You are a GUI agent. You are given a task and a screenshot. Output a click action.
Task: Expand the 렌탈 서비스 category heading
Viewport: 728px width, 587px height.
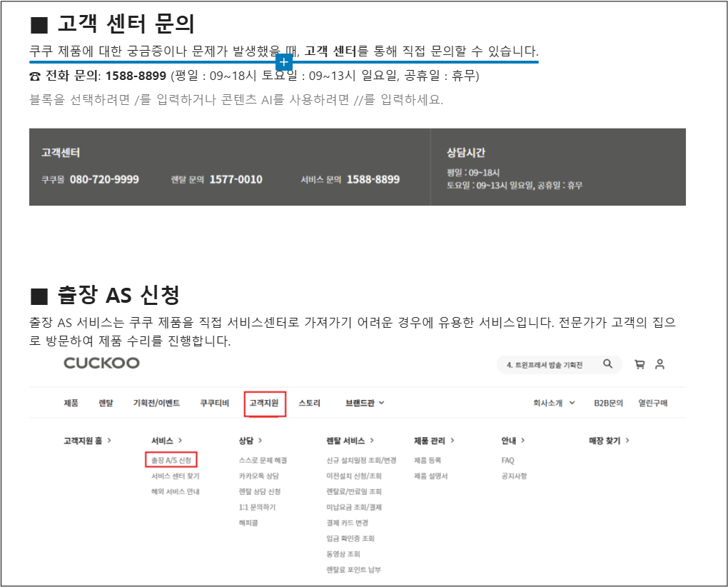pyautogui.click(x=350, y=441)
